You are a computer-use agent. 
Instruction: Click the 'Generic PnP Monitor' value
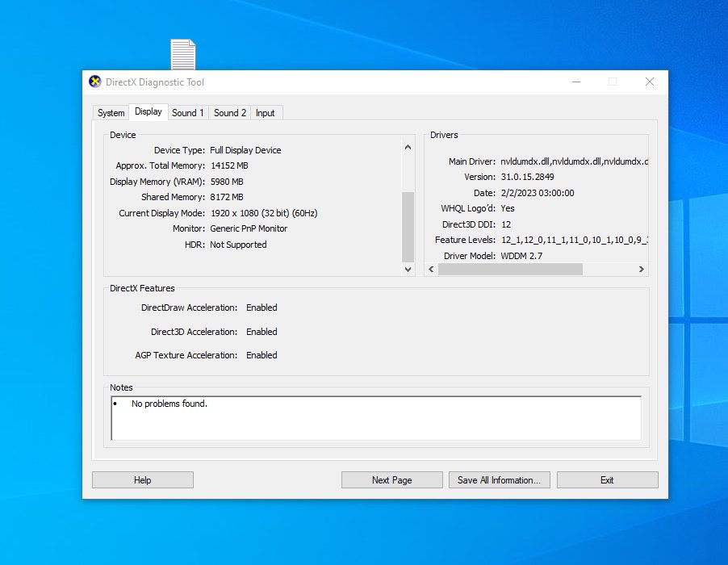tap(249, 229)
